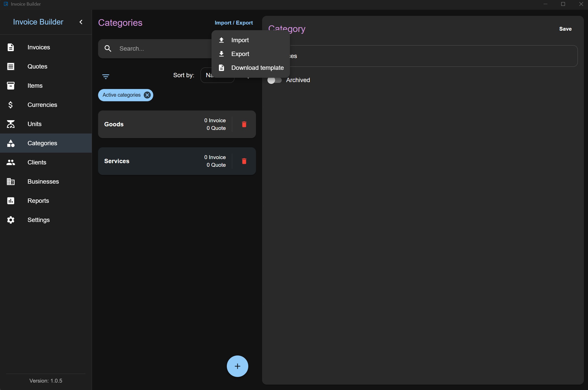The height and width of the screenshot is (390, 588).
Task: Open the Goods category card
Action: pyautogui.click(x=177, y=124)
